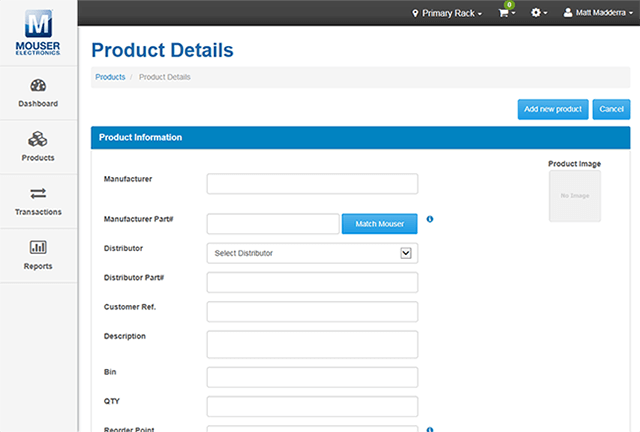Image resolution: width=640 pixels, height=432 pixels.
Task: Click the Product Image placeholder thumbnail
Action: (574, 196)
